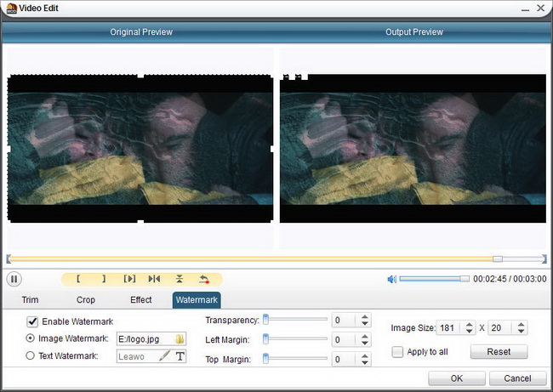Image resolution: width=553 pixels, height=392 pixels.
Task: Check the Apply to all checkbox
Action: point(397,352)
